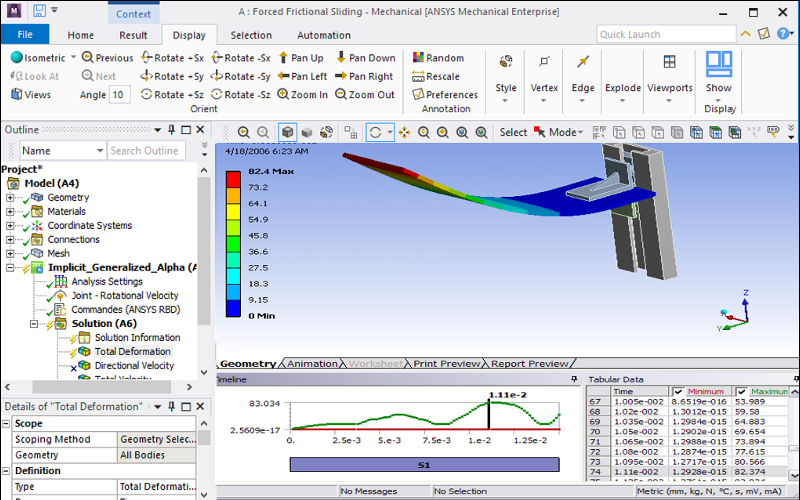The height and width of the screenshot is (500, 800).
Task: Open the help question mark icon
Action: coord(782,34)
